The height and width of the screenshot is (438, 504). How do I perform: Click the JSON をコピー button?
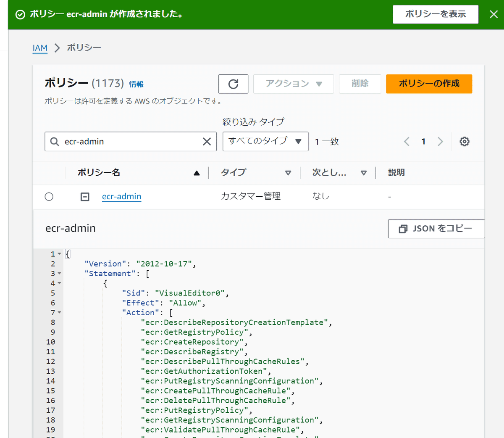coord(436,229)
